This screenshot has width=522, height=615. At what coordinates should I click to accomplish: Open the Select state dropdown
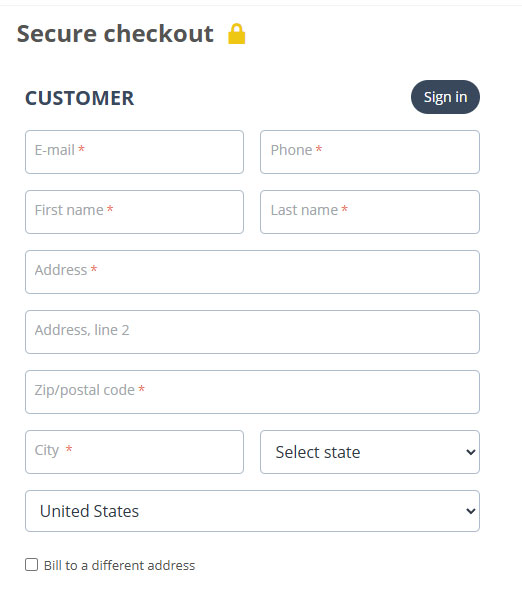click(370, 452)
